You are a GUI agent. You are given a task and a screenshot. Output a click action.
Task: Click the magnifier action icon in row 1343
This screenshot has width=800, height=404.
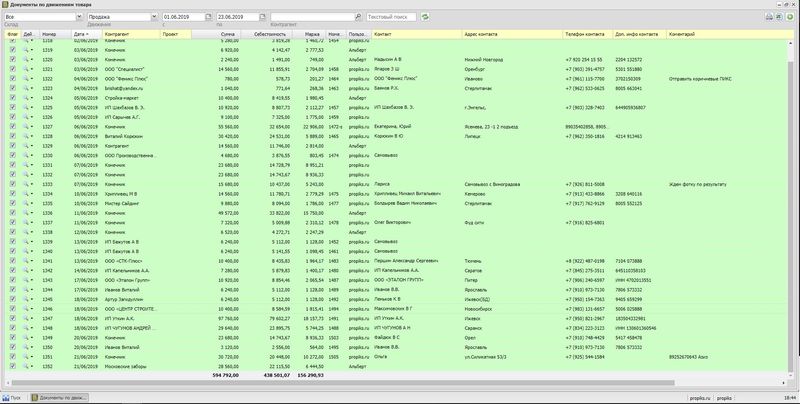point(26,280)
